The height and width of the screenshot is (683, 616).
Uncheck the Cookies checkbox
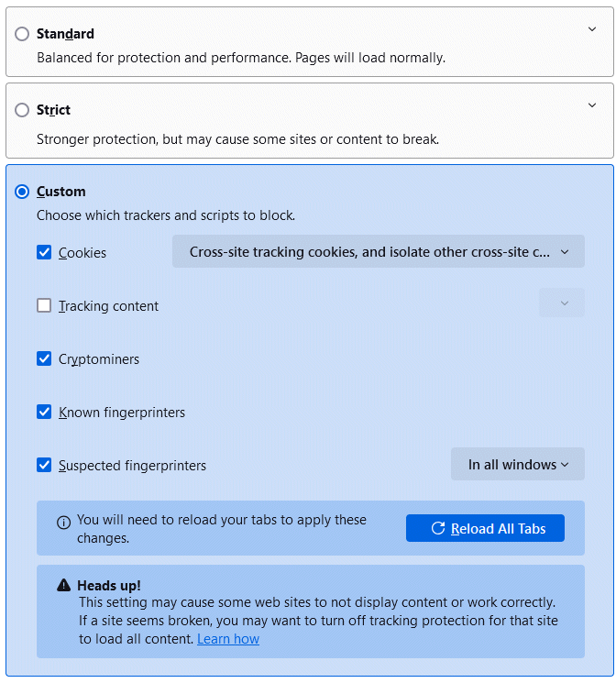(x=44, y=252)
